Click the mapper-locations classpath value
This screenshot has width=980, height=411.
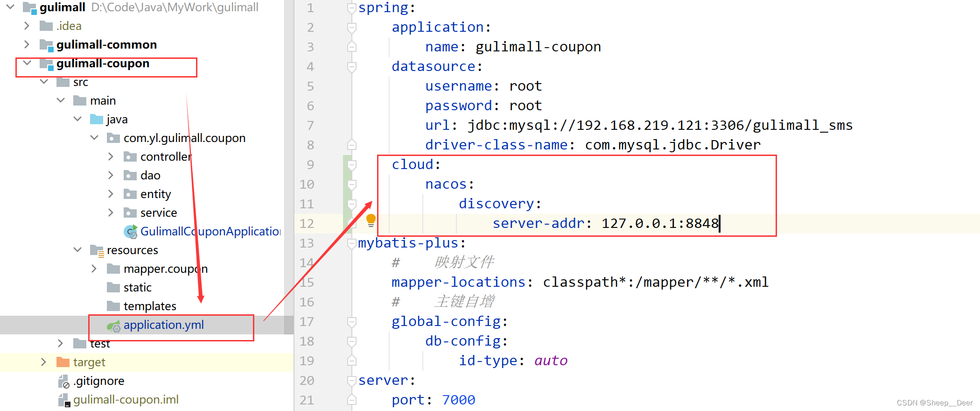[656, 282]
